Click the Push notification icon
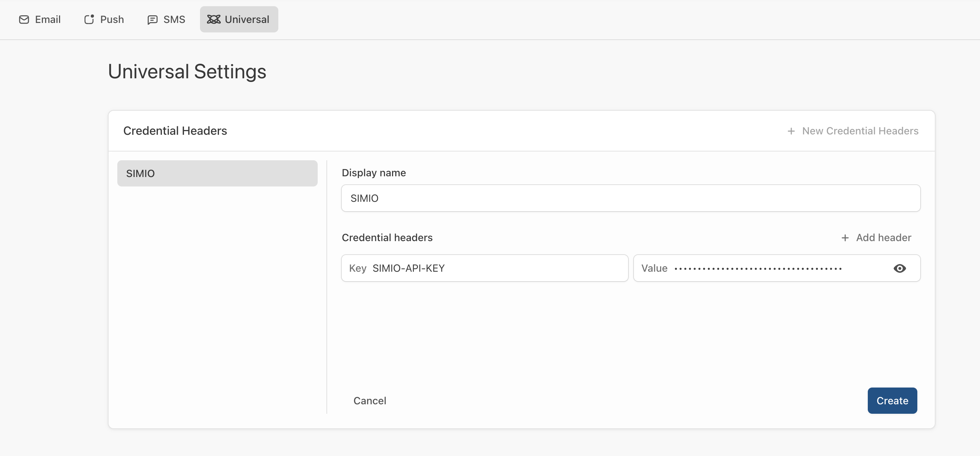 (x=89, y=19)
